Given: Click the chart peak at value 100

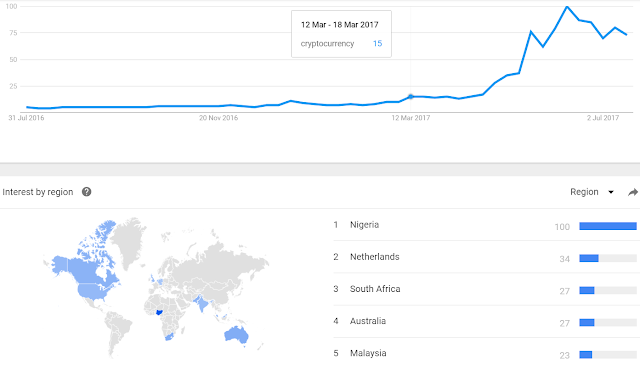Looking at the screenshot, I should coord(567,7).
